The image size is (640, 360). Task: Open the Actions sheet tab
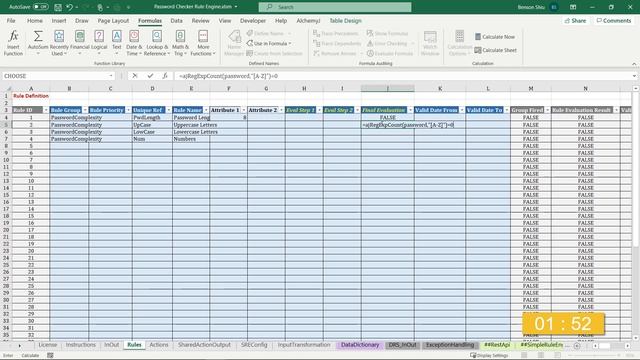tap(159, 345)
